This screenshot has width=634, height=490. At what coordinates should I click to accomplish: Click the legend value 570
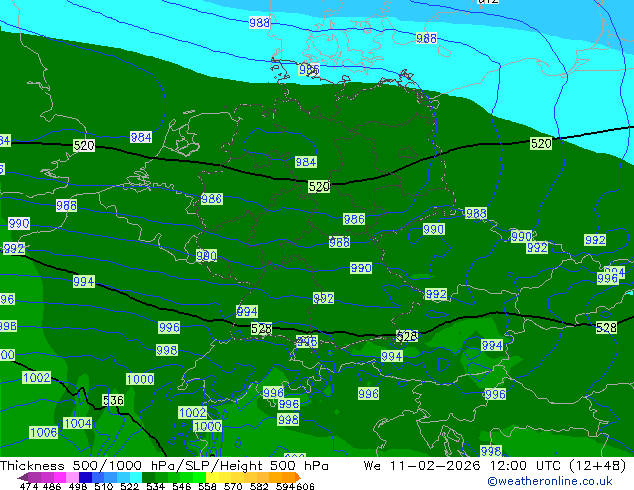coord(233,486)
